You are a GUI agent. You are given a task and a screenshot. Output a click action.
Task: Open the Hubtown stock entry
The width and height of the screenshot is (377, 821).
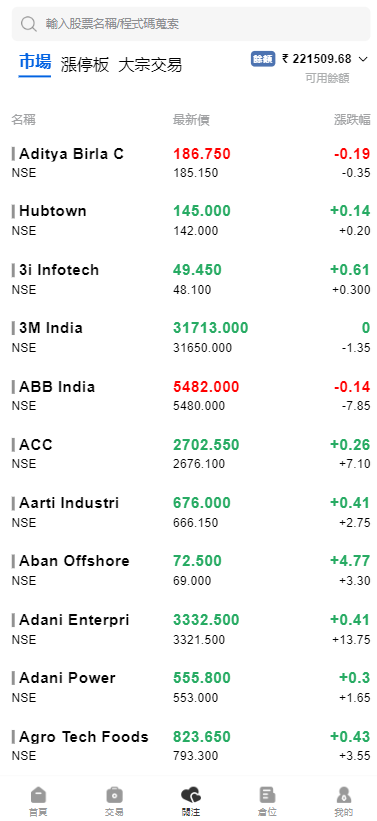tap(191, 220)
